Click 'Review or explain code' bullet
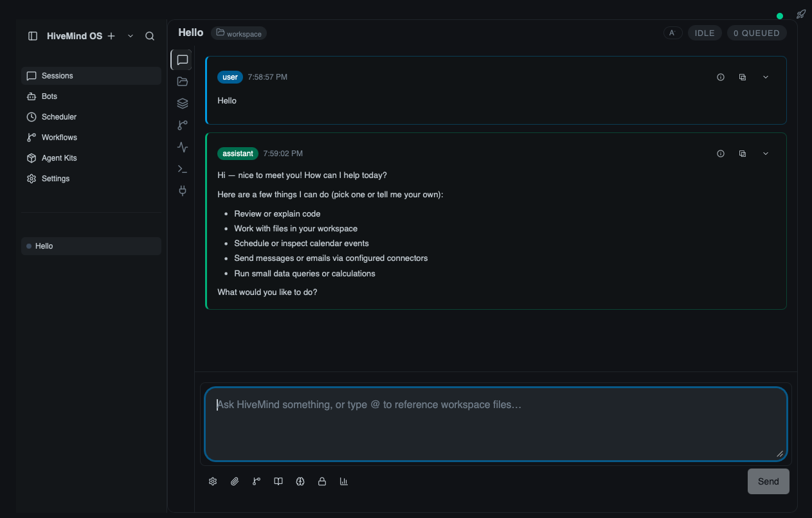 click(x=277, y=214)
